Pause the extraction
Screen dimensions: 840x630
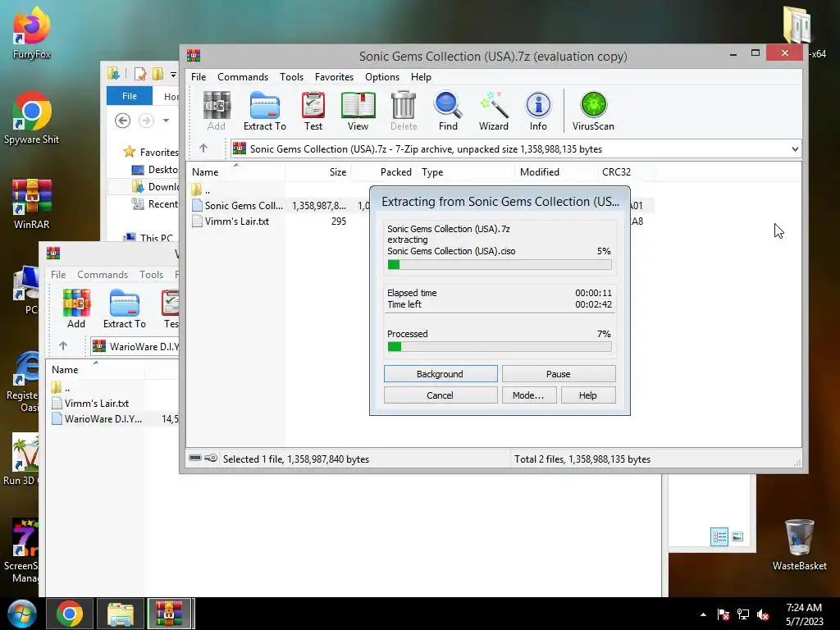(558, 373)
